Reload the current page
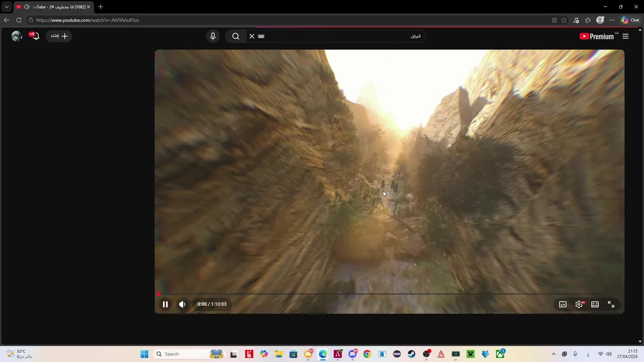 point(19,20)
